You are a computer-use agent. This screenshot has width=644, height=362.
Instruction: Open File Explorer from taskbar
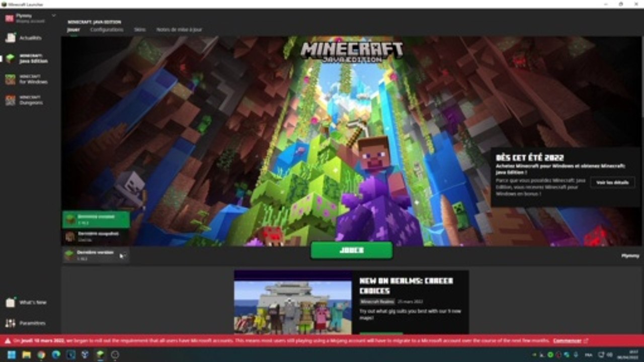[x=26, y=355]
